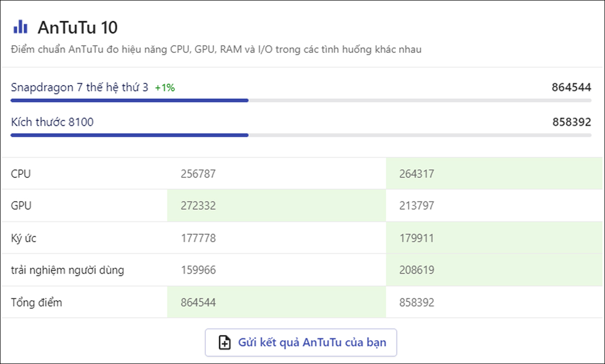Click the top score 858392 beside Kích thước
This screenshot has width=605, height=364.
(572, 122)
